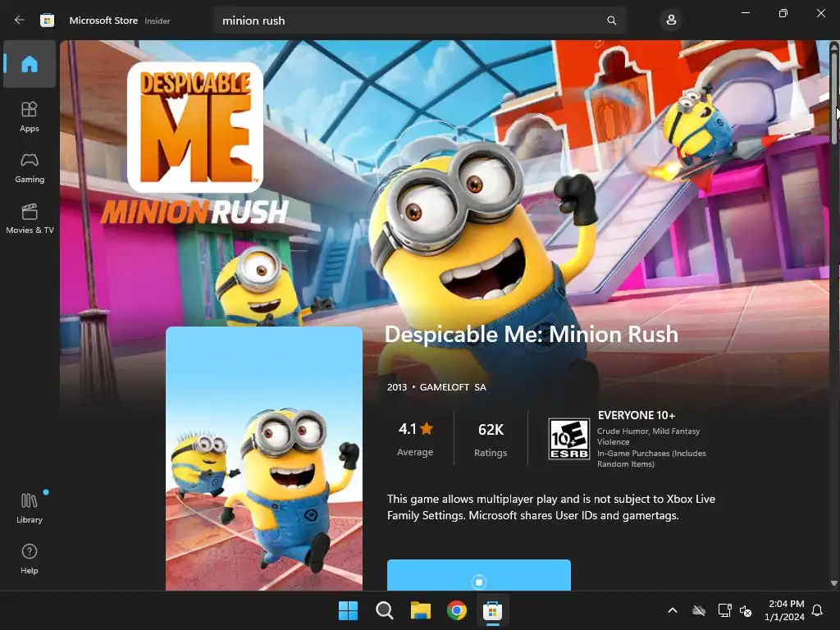Launch Google Chrome from the taskbar
The image size is (840, 630).
[456, 610]
